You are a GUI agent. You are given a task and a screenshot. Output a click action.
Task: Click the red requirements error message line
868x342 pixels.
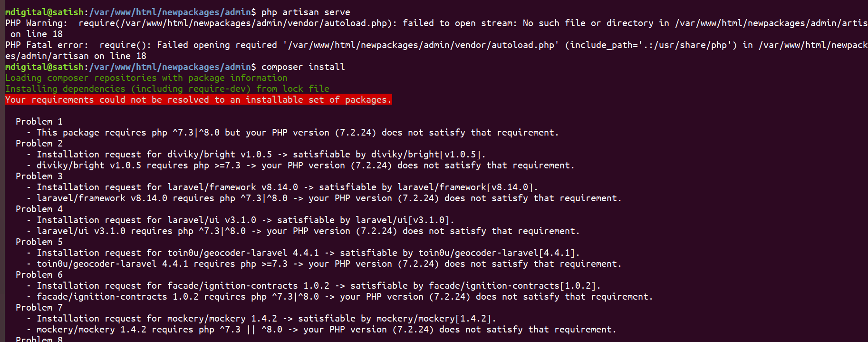click(198, 99)
